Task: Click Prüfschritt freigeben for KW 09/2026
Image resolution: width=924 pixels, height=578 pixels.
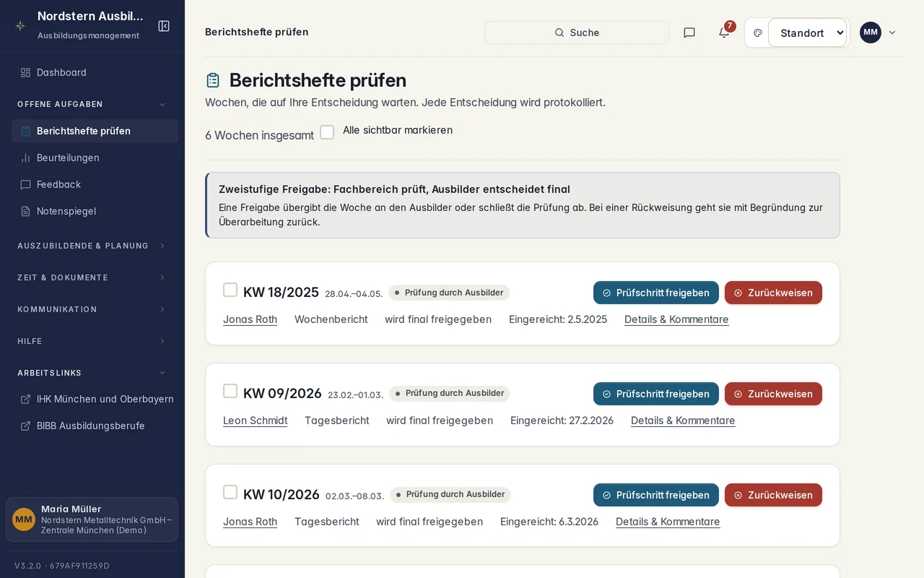Action: [x=656, y=394]
